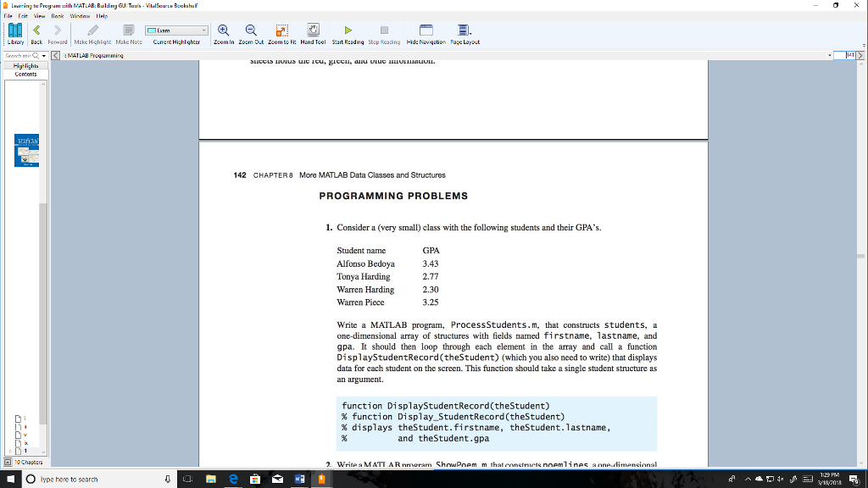This screenshot has width=868, height=488.
Task: Switch to the Highlights tab
Action: coord(25,66)
